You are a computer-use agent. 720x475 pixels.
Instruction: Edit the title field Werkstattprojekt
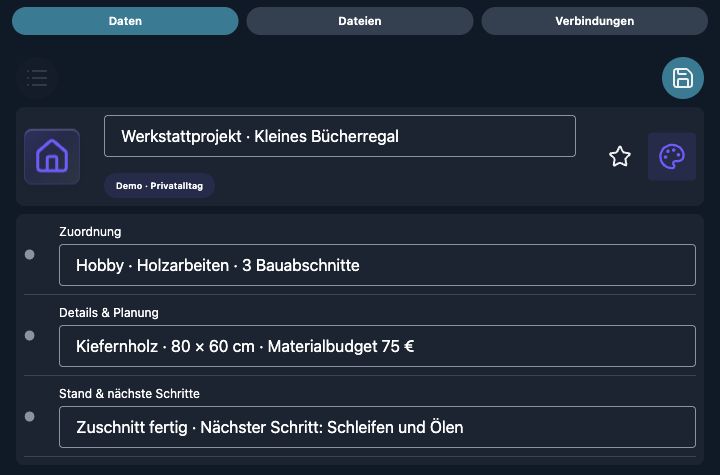coord(340,136)
